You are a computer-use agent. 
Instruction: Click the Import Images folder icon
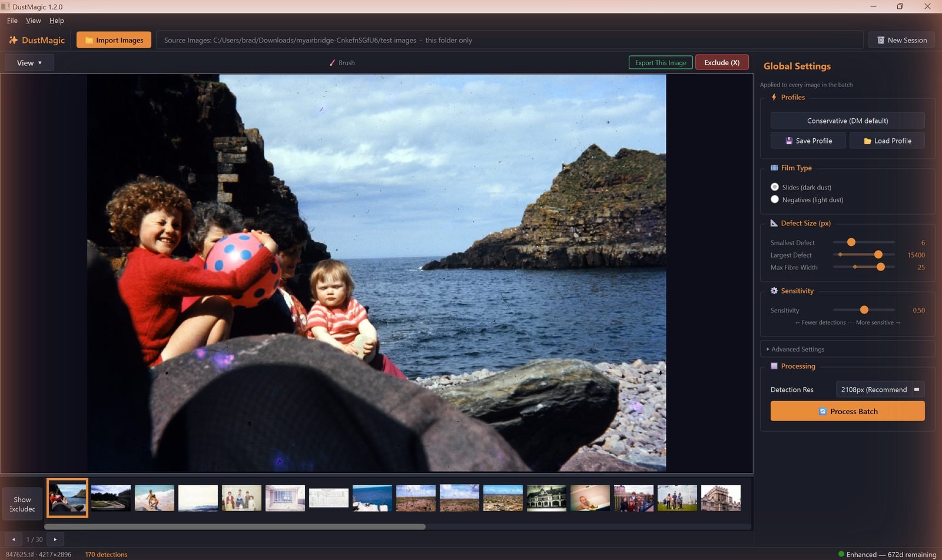(89, 40)
